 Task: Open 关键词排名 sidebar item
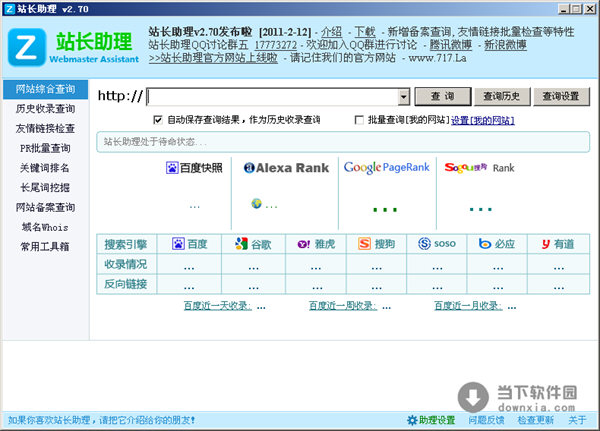[x=45, y=168]
